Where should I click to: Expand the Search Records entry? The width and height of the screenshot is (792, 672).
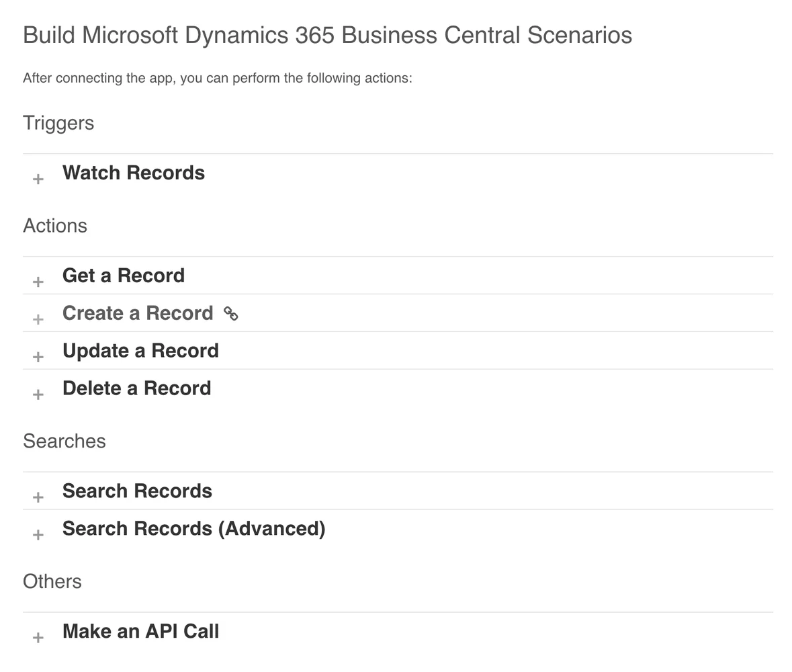coord(38,497)
